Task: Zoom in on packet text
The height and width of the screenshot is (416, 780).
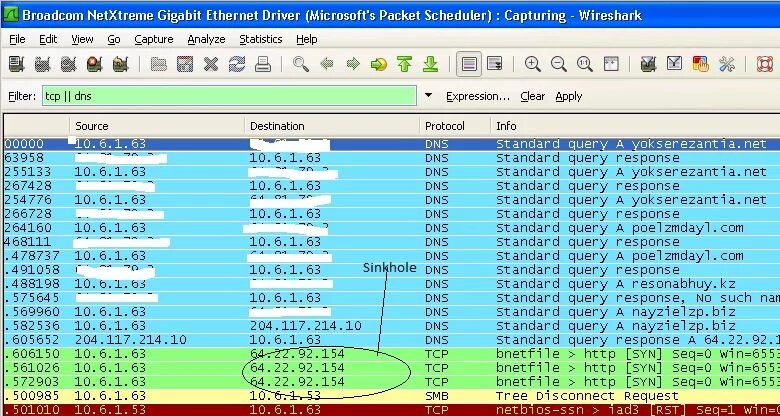Action: pos(533,64)
